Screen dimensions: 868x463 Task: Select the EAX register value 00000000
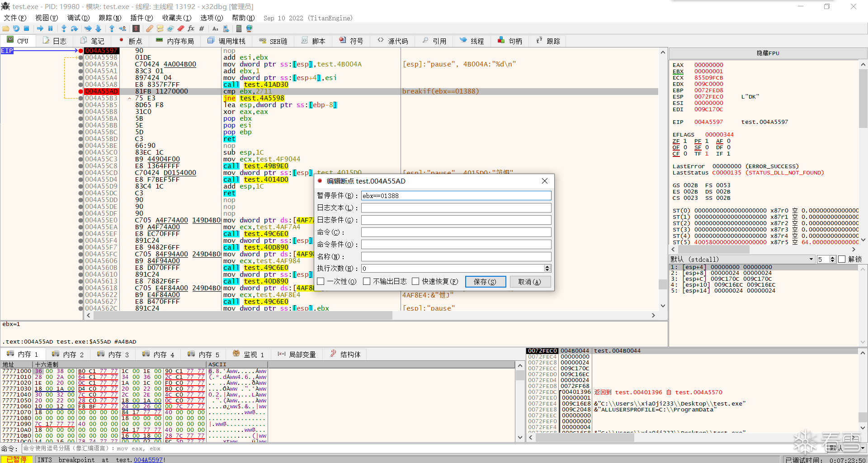tap(709, 65)
